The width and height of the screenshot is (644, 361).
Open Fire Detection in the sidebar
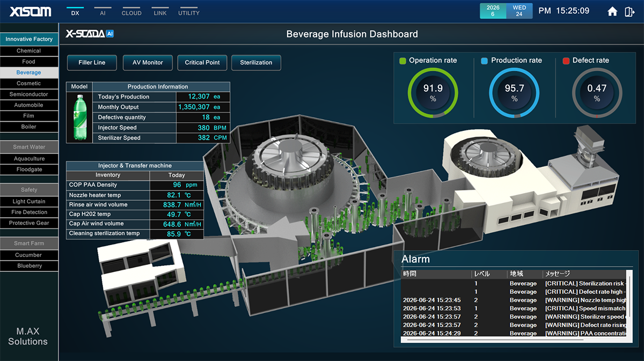[x=29, y=212]
